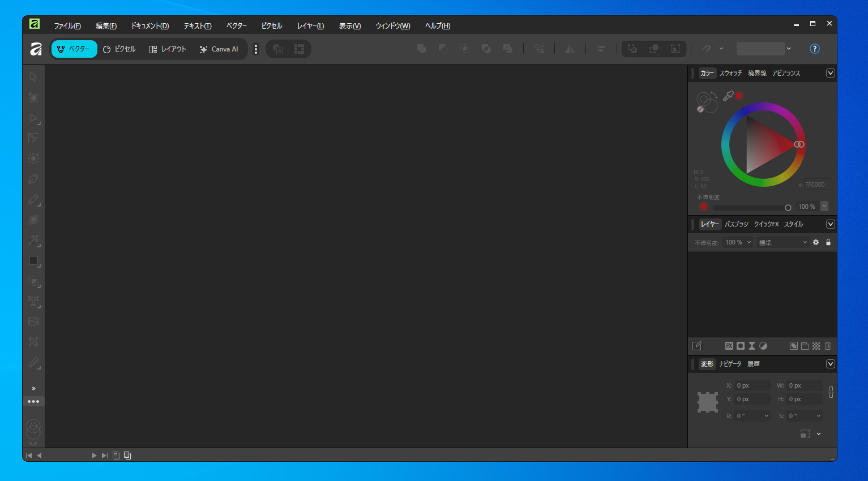868x481 pixels.
Task: Pick the eyedropper color picker icon
Action: click(728, 96)
